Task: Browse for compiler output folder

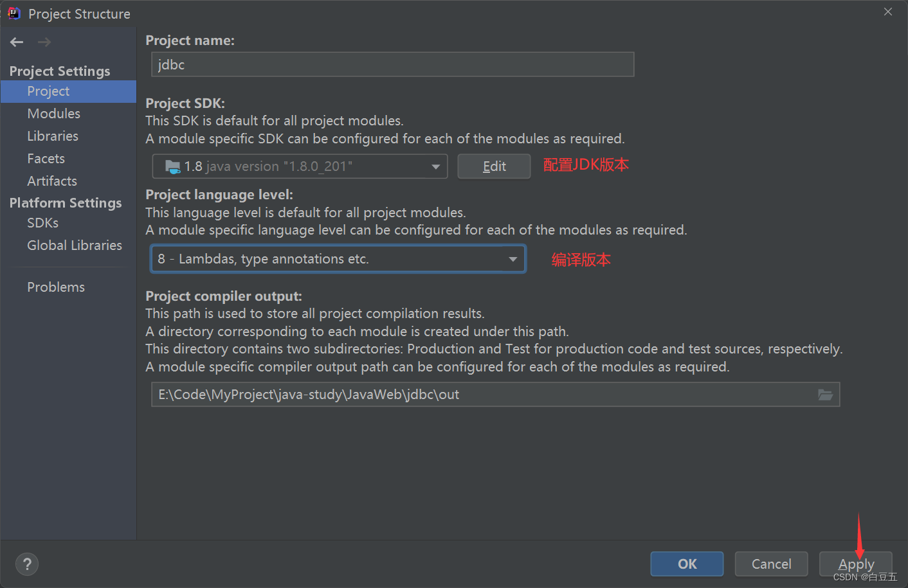Action: click(x=825, y=395)
